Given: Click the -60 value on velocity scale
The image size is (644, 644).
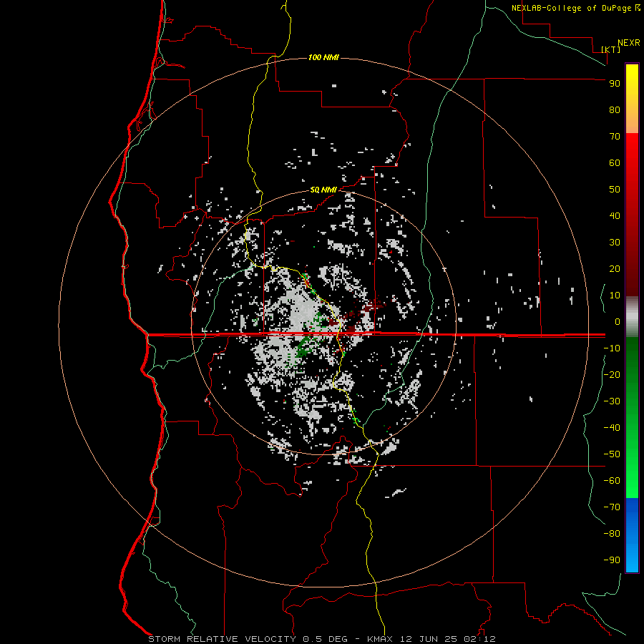Looking at the screenshot, I should (612, 481).
